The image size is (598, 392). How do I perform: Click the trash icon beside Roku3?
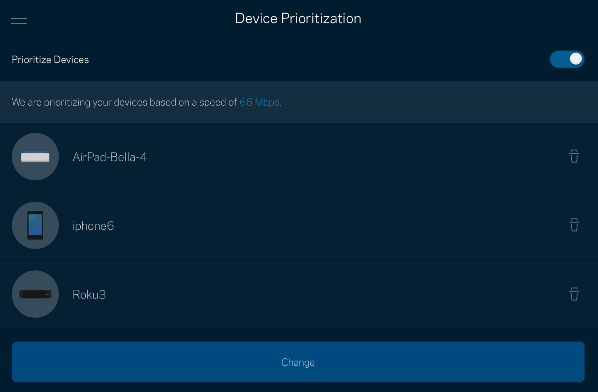[574, 294]
